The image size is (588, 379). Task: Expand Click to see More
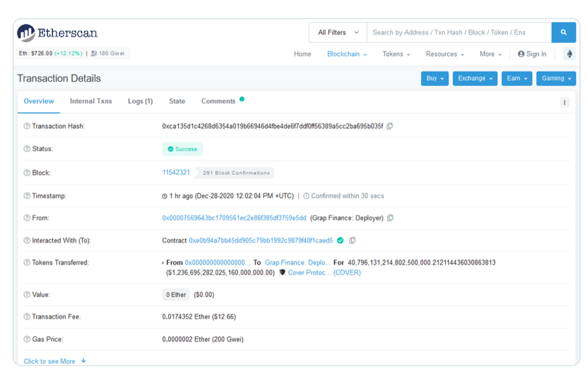(55, 361)
